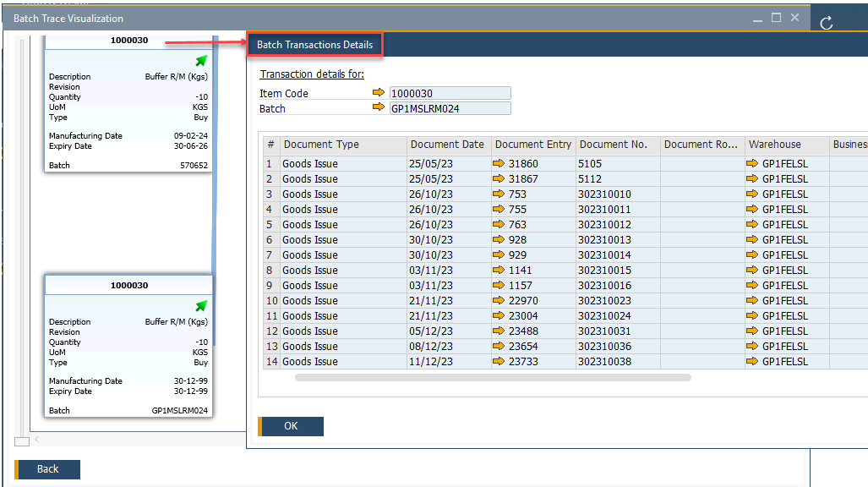Open Document Entry 31860 via its orange arrow
Screen dimensions: 868x487
(x=497, y=163)
